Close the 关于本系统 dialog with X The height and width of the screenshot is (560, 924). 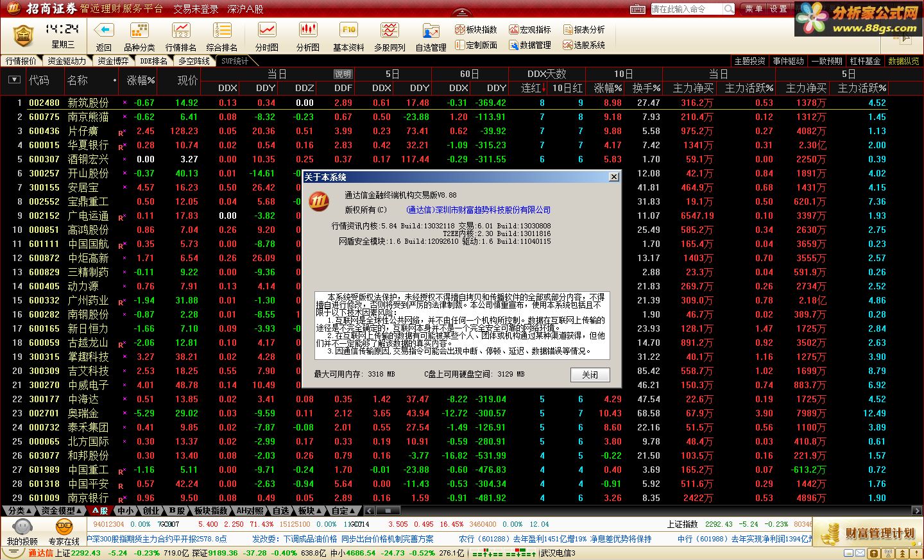point(614,176)
